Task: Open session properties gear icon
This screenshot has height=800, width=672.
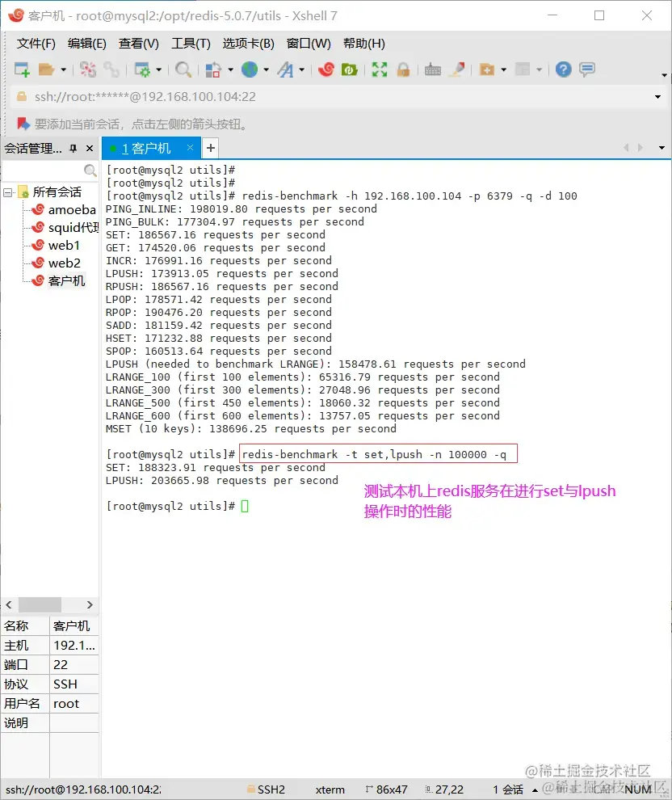Action: 142,69
